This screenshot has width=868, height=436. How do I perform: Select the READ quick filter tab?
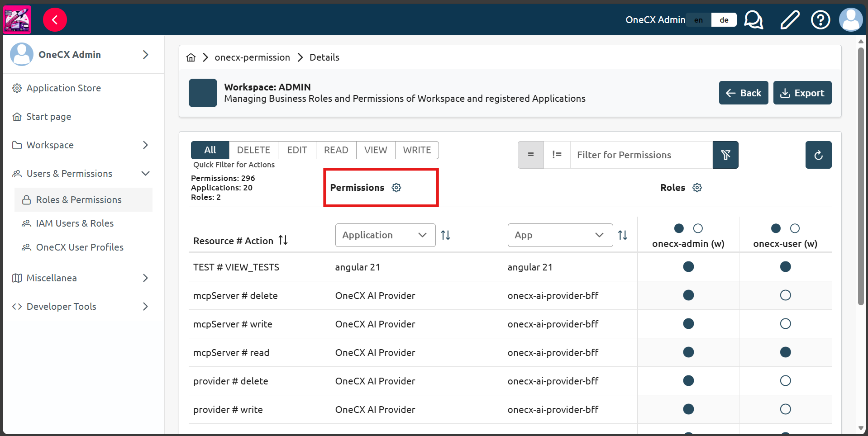pos(336,150)
